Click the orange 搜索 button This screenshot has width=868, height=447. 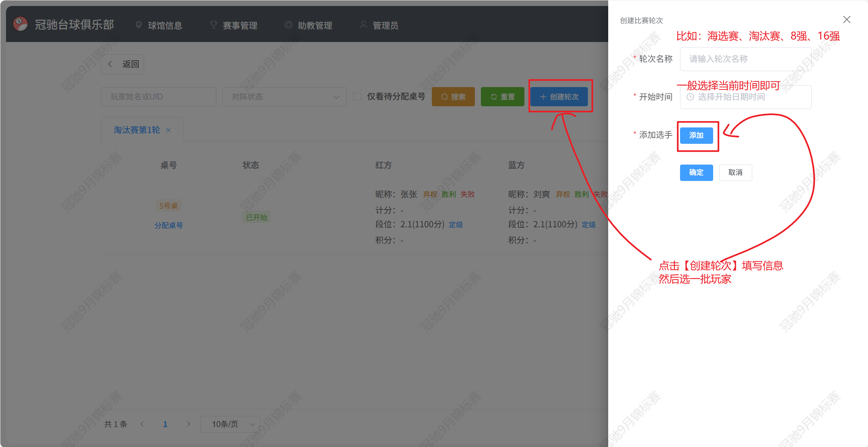pyautogui.click(x=453, y=97)
